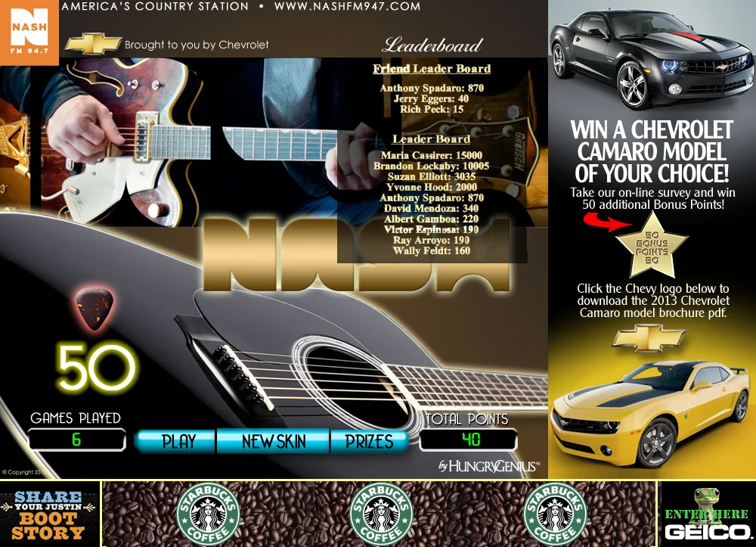This screenshot has height=547, width=756.
Task: Select entry 'Wally Feldt: 160'
Action: click(432, 251)
